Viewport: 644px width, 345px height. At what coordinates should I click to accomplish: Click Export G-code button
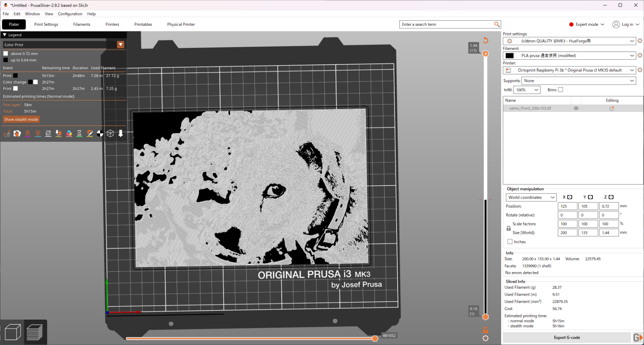tap(567, 338)
